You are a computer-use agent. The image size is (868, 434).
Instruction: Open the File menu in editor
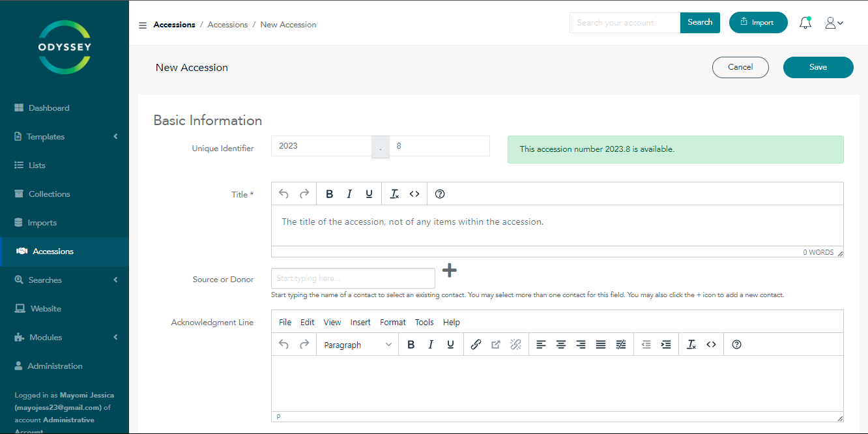285,323
